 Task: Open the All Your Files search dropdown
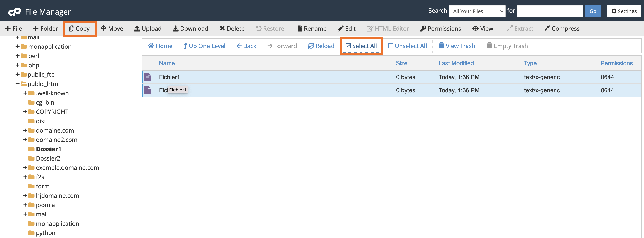pos(477,11)
